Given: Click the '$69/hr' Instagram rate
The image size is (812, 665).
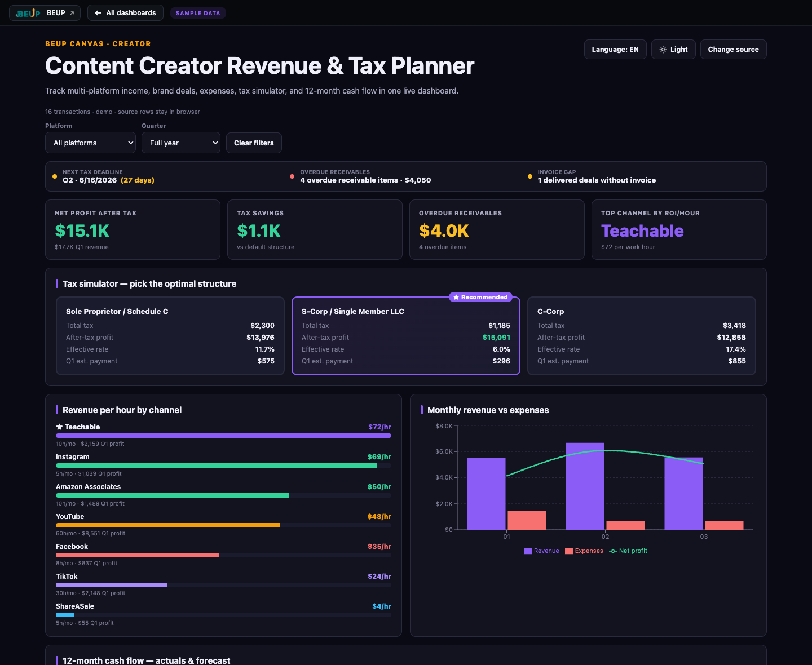Looking at the screenshot, I should [x=379, y=457].
